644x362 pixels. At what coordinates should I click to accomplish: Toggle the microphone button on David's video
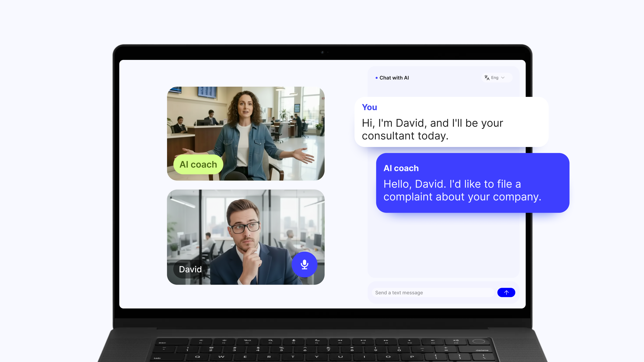tap(304, 264)
